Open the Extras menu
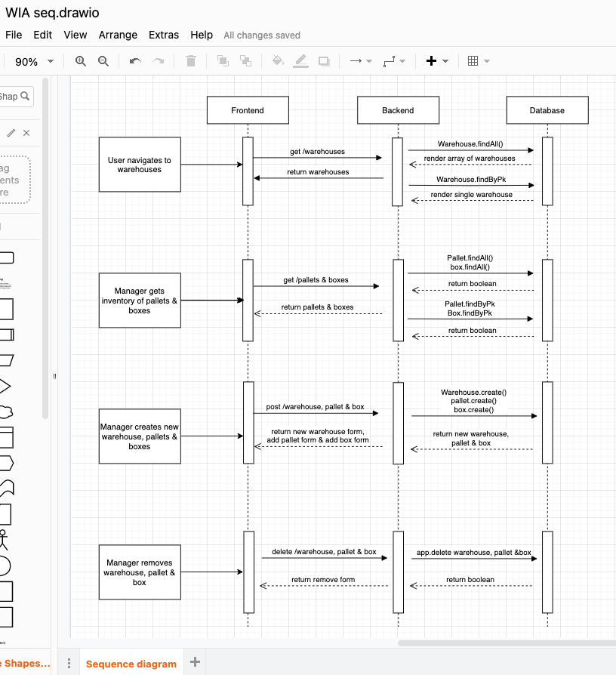 [x=164, y=35]
